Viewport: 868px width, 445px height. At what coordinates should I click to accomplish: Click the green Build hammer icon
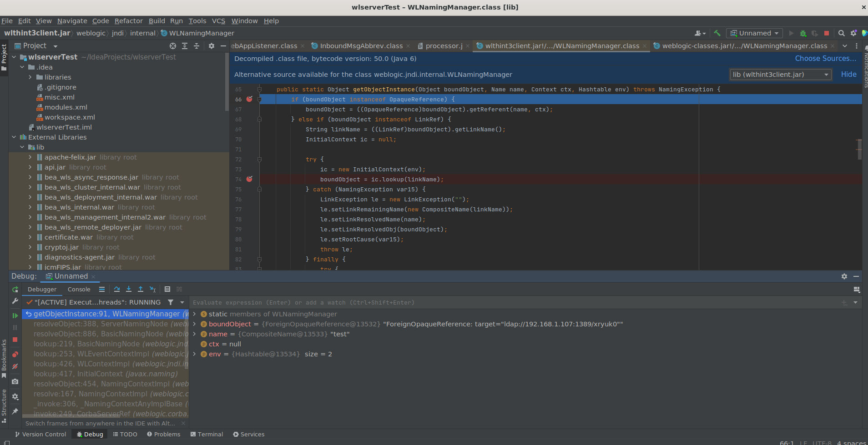(717, 33)
